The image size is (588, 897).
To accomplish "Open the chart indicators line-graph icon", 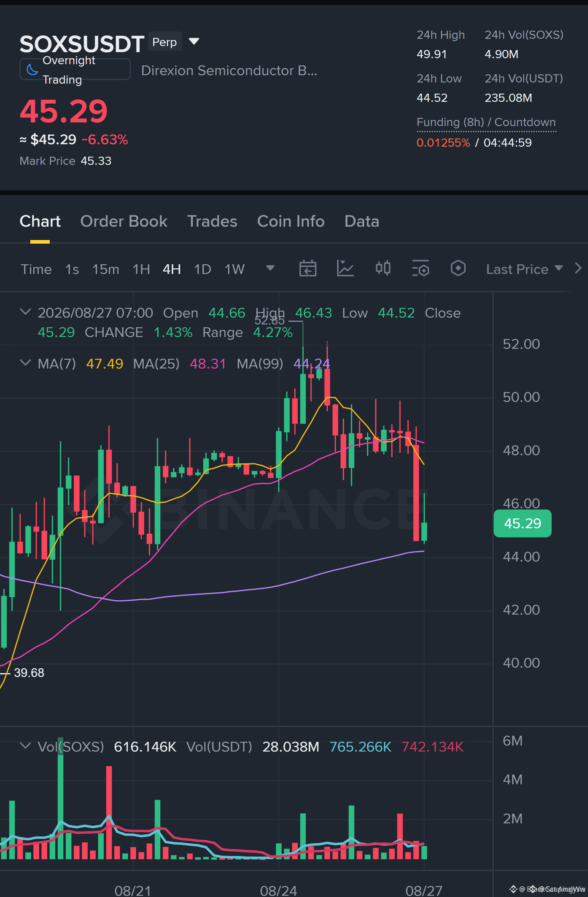I will [345, 269].
